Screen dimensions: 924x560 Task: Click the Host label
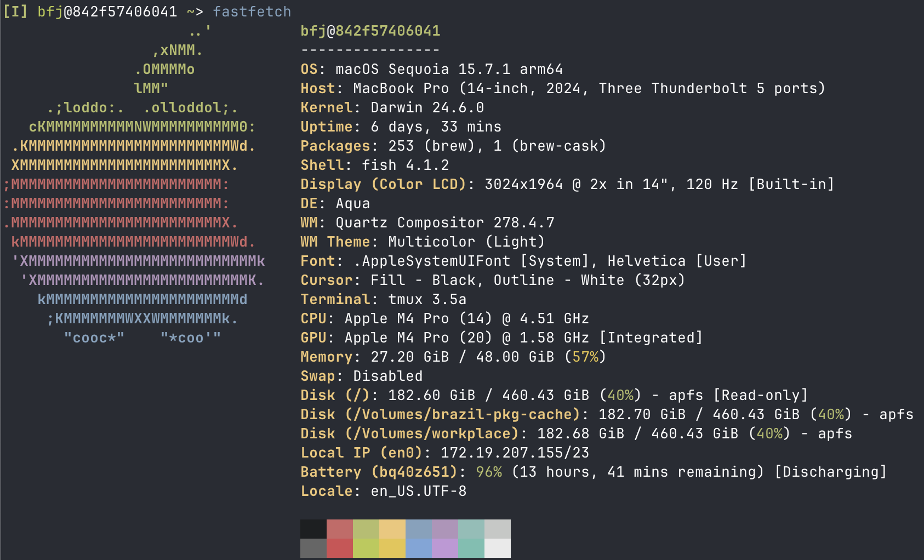pyautogui.click(x=317, y=88)
